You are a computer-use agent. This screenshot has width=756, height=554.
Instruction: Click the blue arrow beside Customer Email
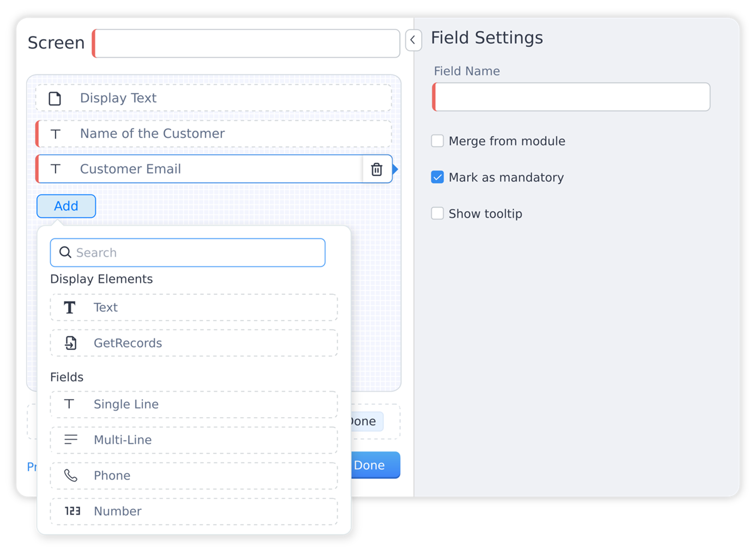tap(395, 169)
